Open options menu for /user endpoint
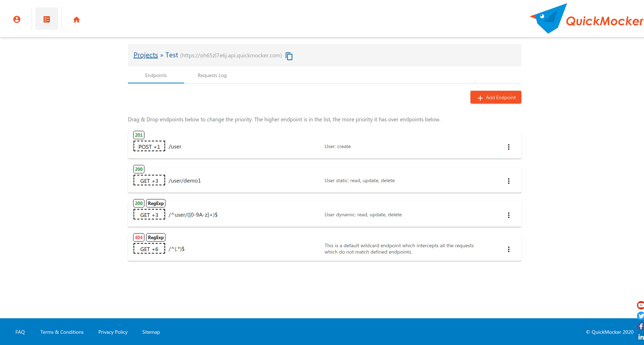 (x=508, y=147)
